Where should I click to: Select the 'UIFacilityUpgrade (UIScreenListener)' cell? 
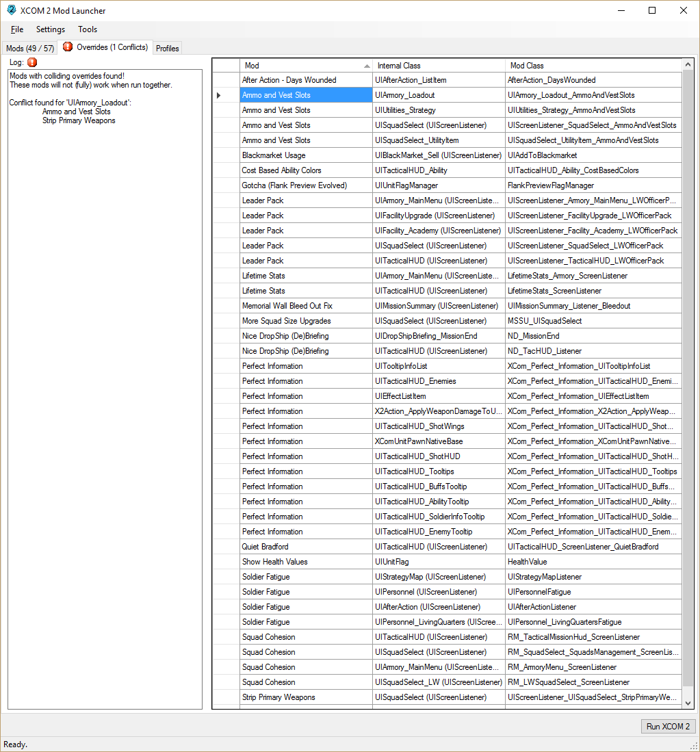click(x=439, y=216)
